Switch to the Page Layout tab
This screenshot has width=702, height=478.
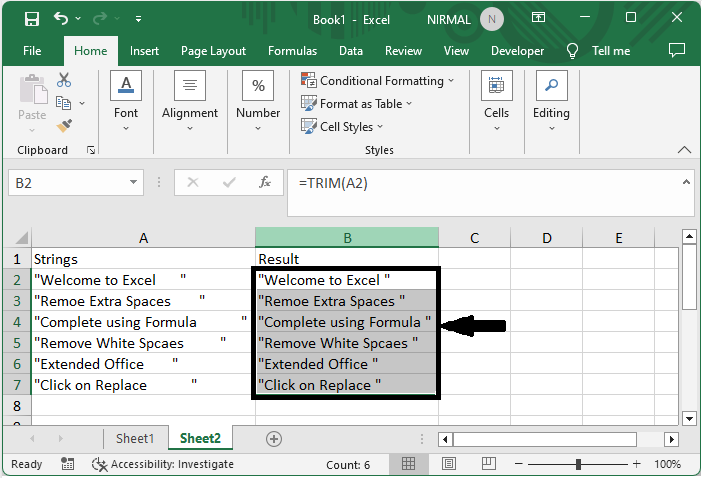coord(214,51)
